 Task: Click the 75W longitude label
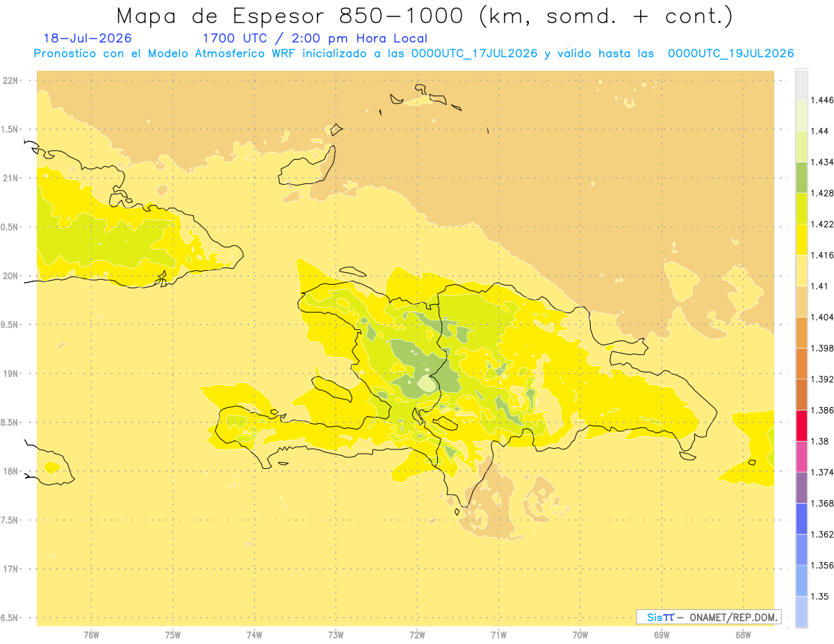[173, 634]
